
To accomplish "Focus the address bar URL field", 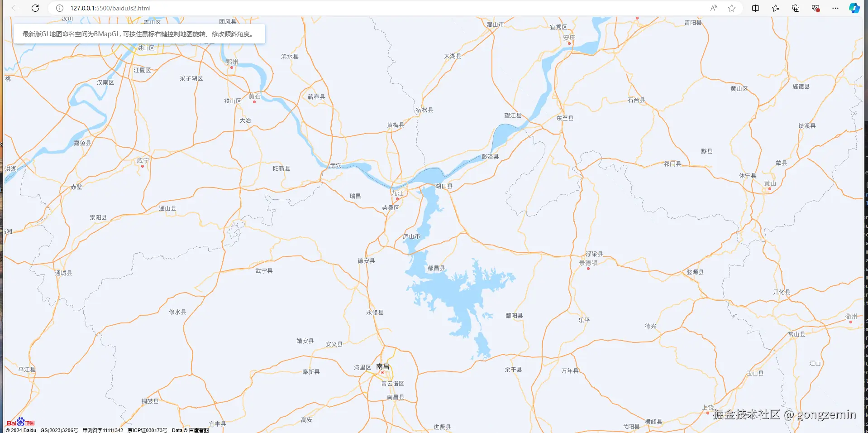I will pyautogui.click(x=385, y=8).
